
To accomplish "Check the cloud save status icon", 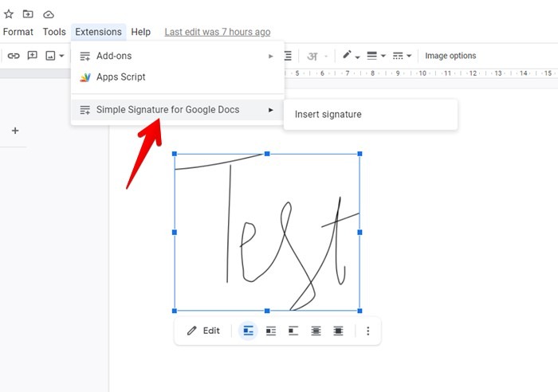I will coord(49,14).
